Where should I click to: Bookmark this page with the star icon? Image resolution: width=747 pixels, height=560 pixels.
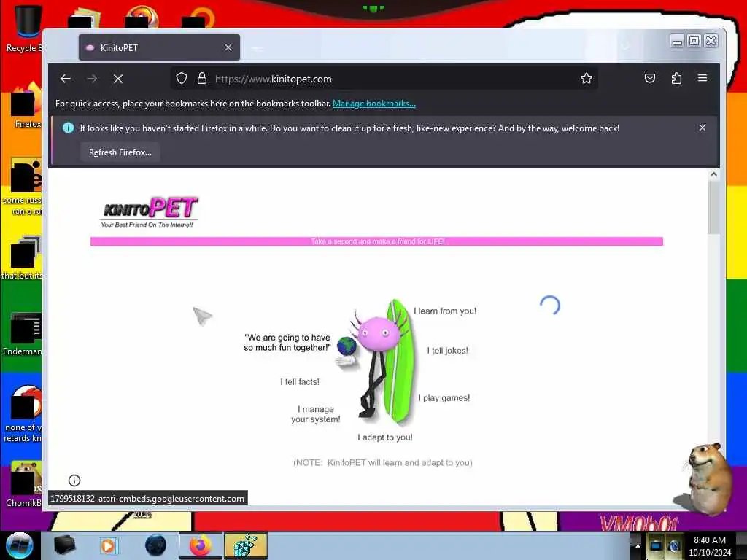point(587,79)
